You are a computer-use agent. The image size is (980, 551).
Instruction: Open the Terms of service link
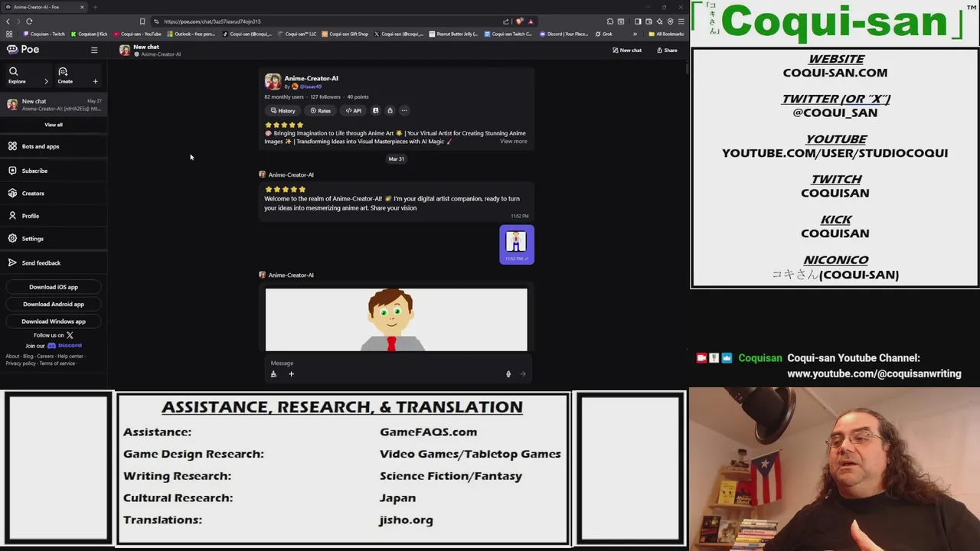pos(57,364)
